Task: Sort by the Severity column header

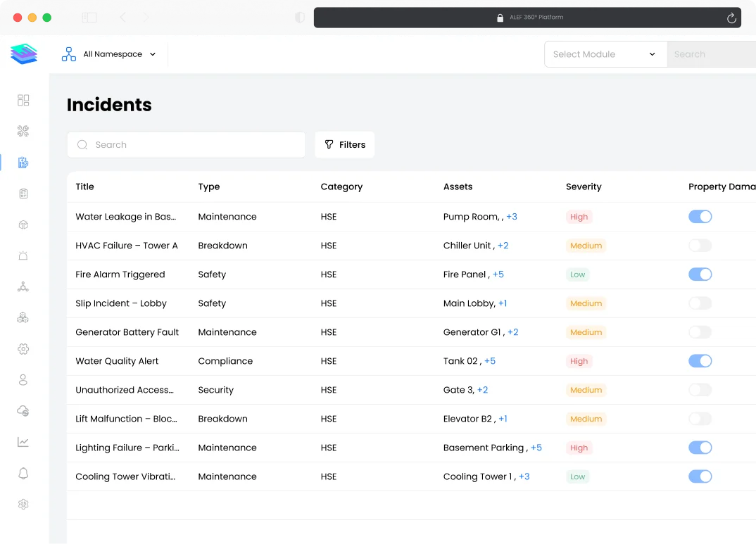Action: pos(584,187)
